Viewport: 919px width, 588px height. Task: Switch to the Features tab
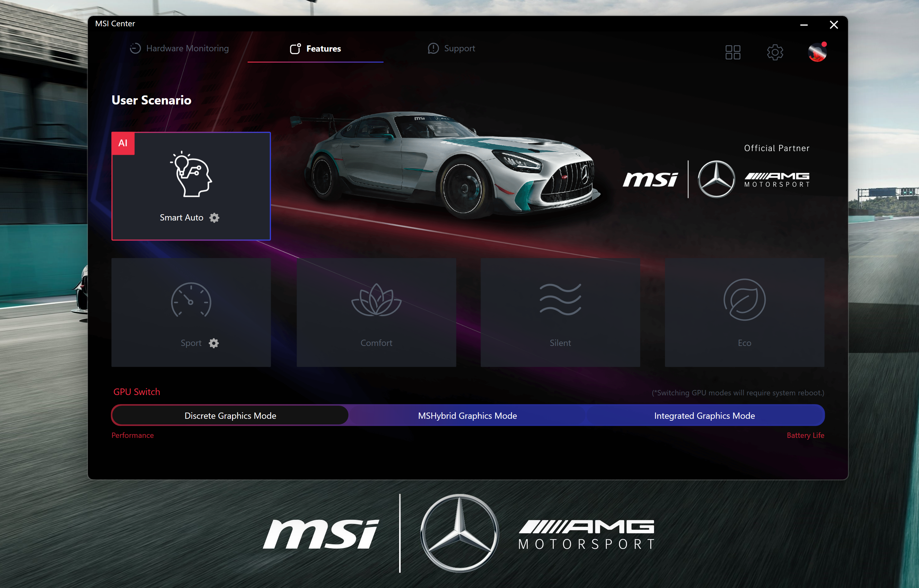tap(315, 48)
